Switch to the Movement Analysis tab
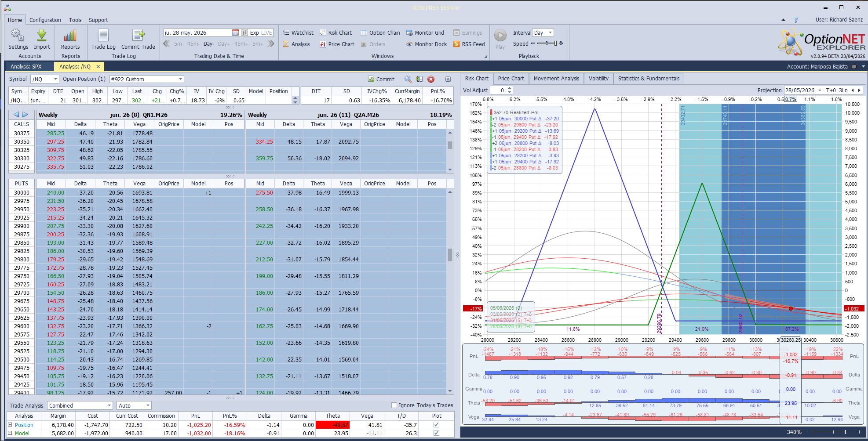This screenshot has height=441, width=868. [x=556, y=79]
